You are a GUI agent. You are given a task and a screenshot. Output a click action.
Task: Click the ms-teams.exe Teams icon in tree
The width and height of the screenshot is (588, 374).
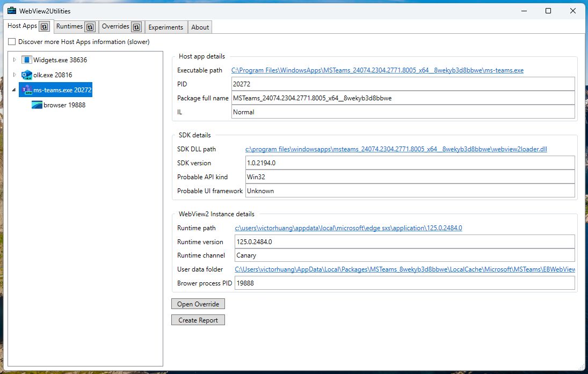coord(27,90)
